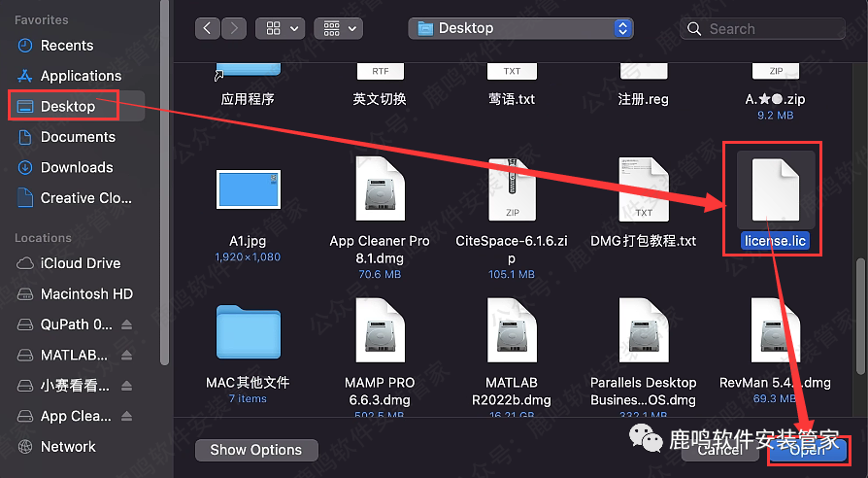The width and height of the screenshot is (868, 478).
Task: Select the CiteSpace-6.1.6 zip archive
Action: tap(511, 190)
